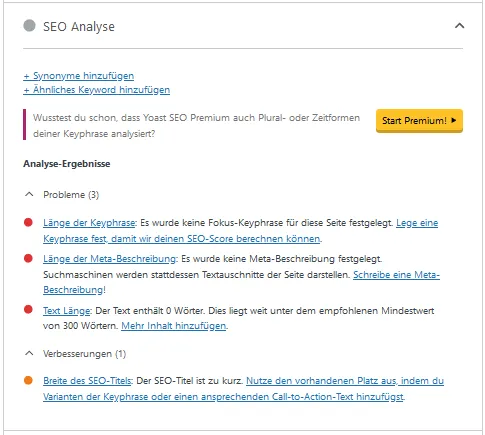Viewport: 485px width, 435px height.
Task: Click the orange dot beside Breite des SEO-Titels
Action: pos(28,380)
